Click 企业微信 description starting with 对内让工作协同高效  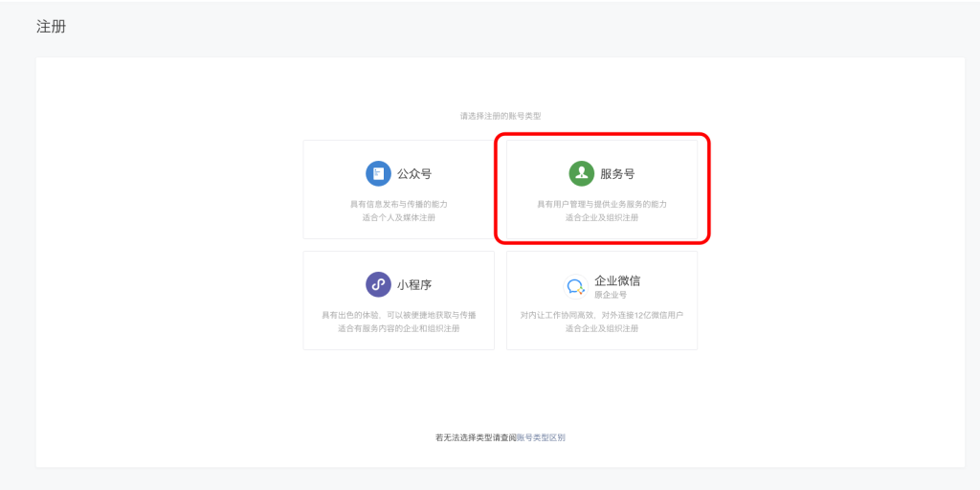click(601, 315)
